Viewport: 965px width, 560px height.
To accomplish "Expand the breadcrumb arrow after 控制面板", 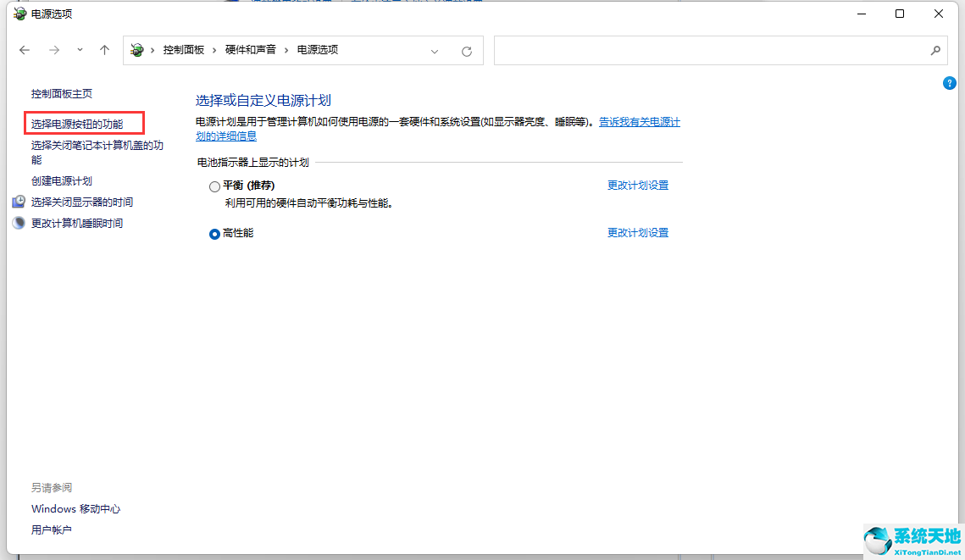I will point(214,50).
